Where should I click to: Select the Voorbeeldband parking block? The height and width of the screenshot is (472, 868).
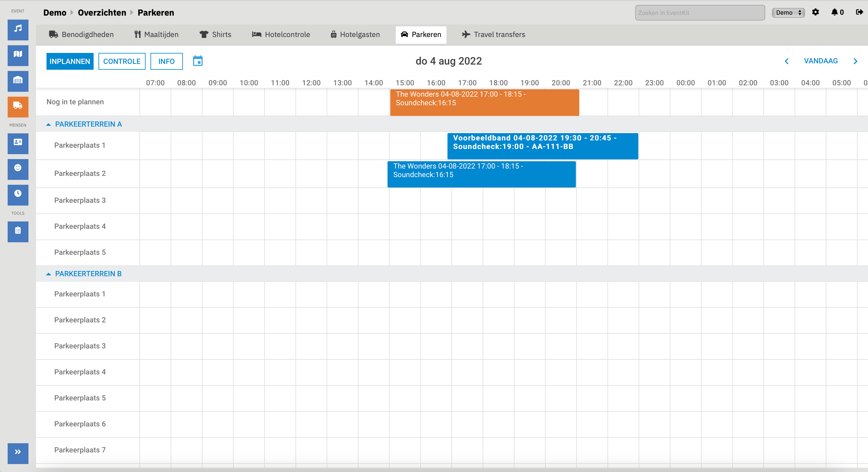[x=543, y=146]
